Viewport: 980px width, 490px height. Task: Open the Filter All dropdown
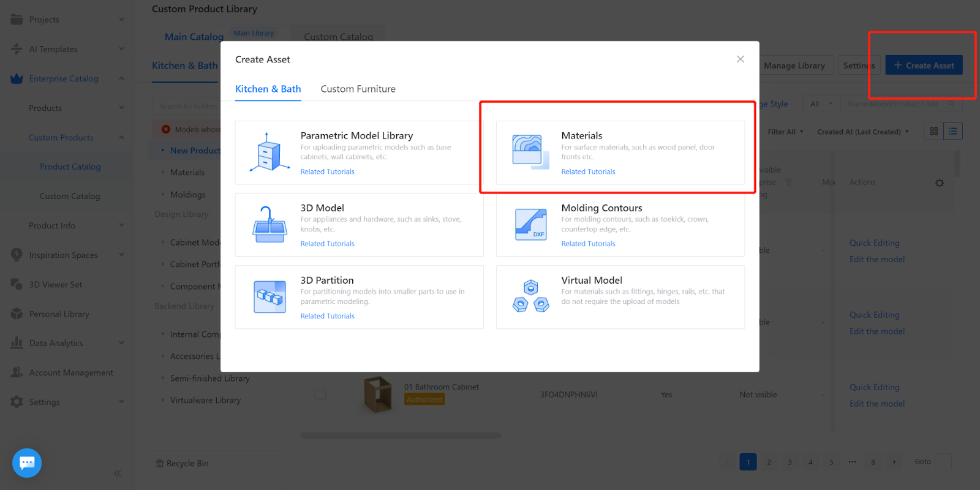coord(786,132)
